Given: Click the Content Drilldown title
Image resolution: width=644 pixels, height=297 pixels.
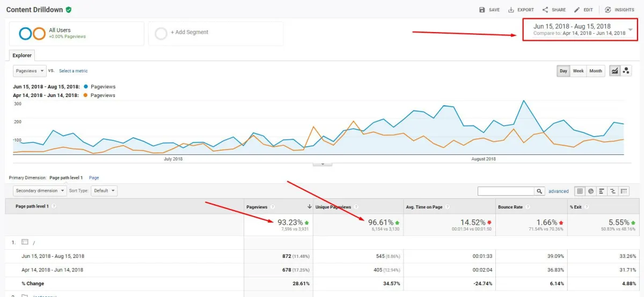Looking at the screenshot, I should point(34,10).
